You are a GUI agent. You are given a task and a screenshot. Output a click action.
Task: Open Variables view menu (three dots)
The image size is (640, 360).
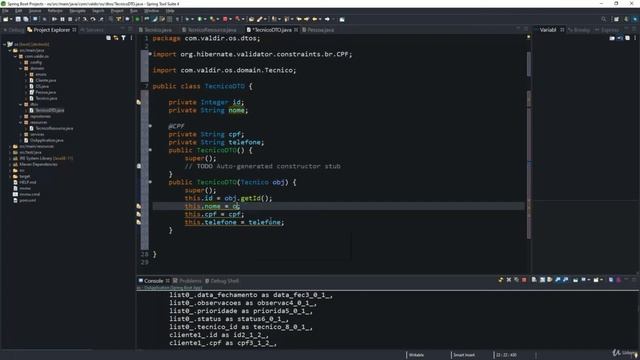point(635,38)
